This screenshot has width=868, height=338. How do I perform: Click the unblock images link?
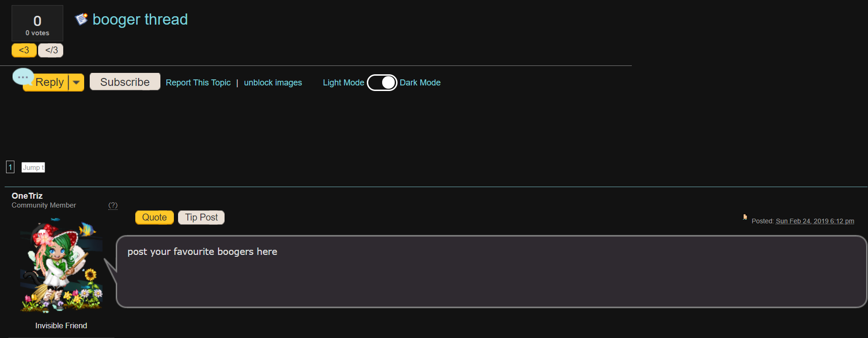(273, 83)
